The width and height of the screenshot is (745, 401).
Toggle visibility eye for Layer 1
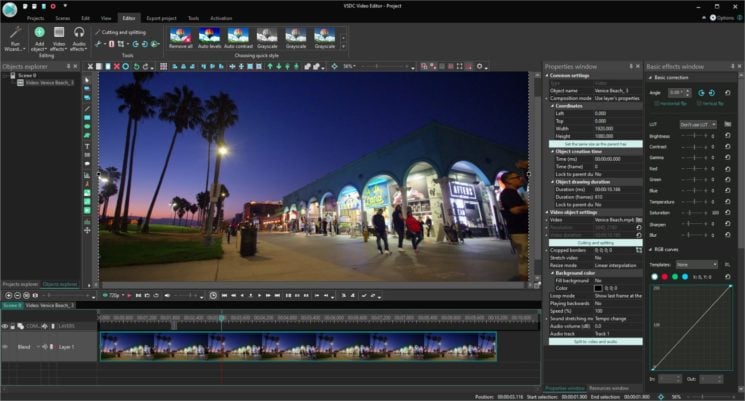tap(5, 347)
